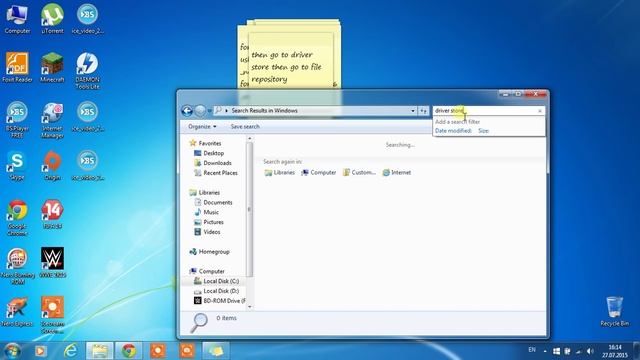Refresh the Explorer address bar

[423, 111]
